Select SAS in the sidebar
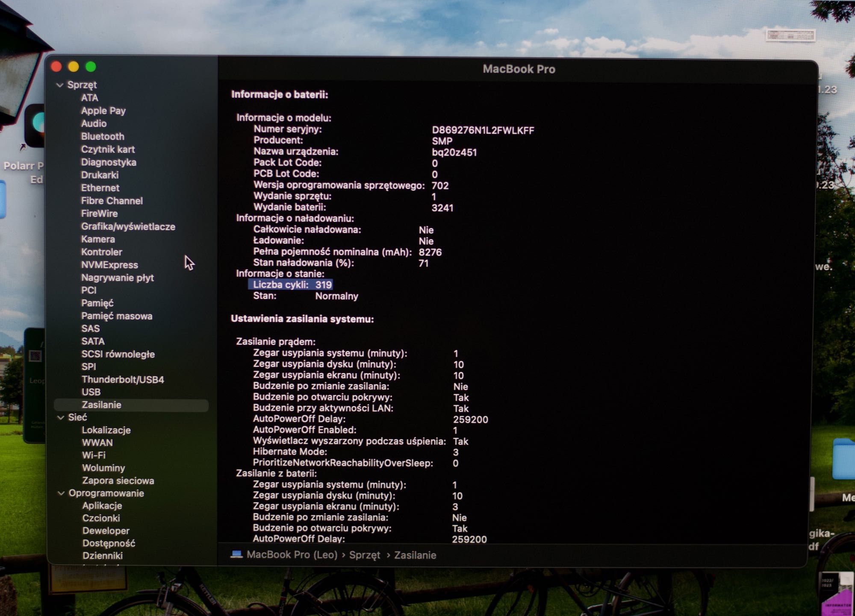Screen dimensions: 855x616 point(90,329)
